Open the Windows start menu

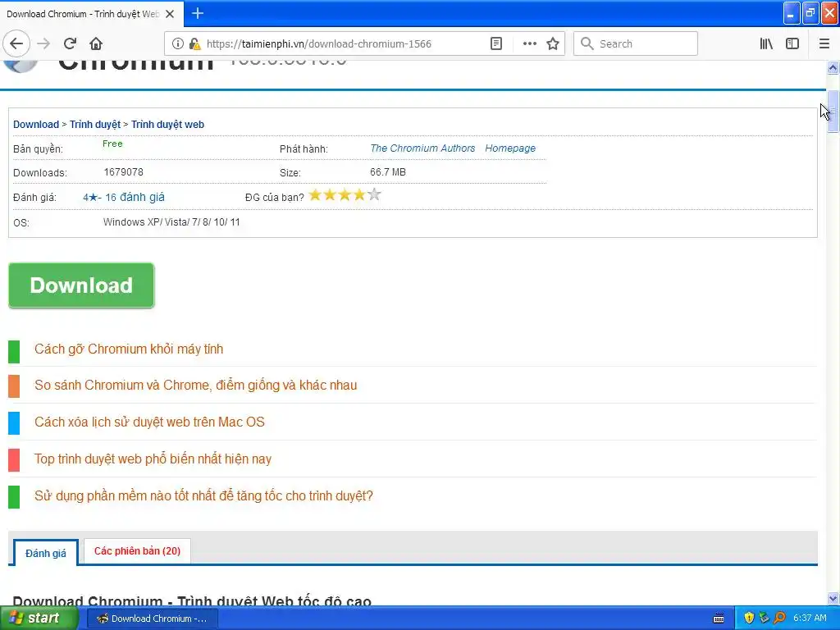[39, 619]
